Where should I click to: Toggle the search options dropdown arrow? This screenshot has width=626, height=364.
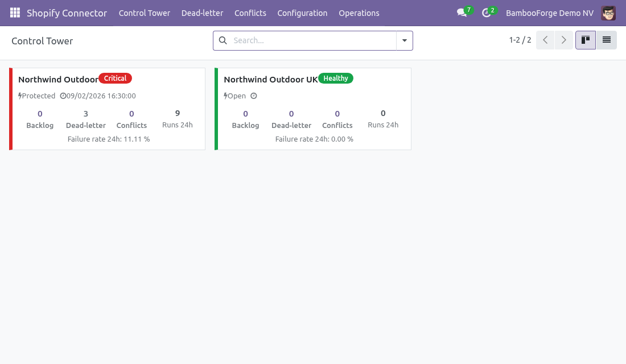click(x=405, y=40)
